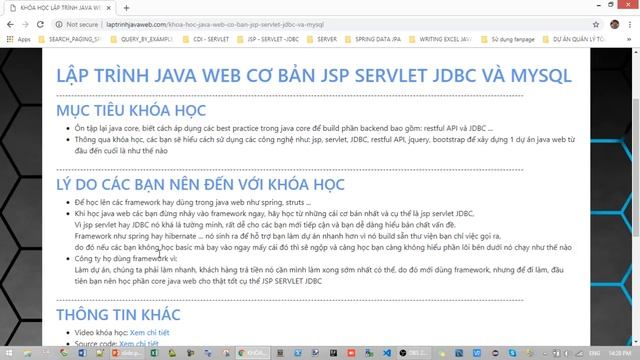
Task: Close the KHÓA HỌC LẬP TRÌNH JAVA tab
Action: [x=109, y=8]
